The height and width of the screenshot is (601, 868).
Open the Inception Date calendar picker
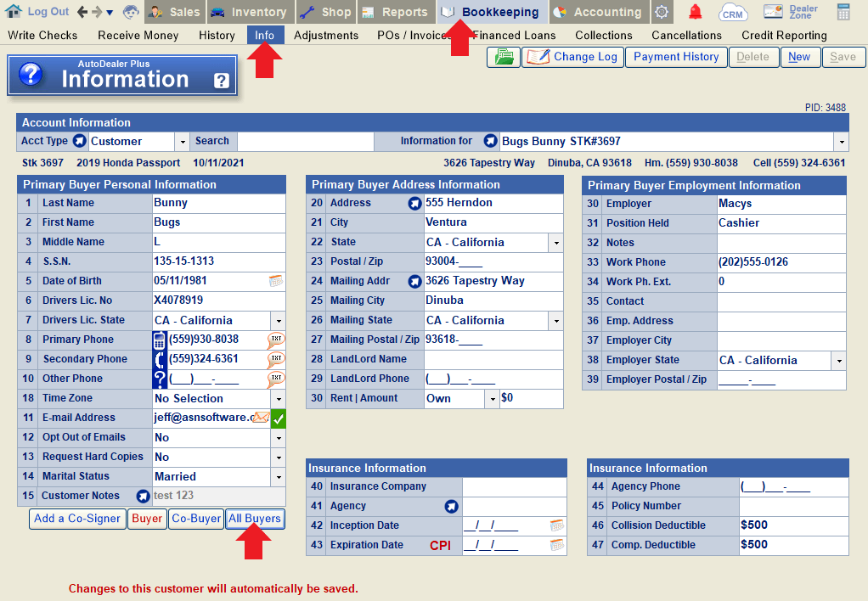557,525
